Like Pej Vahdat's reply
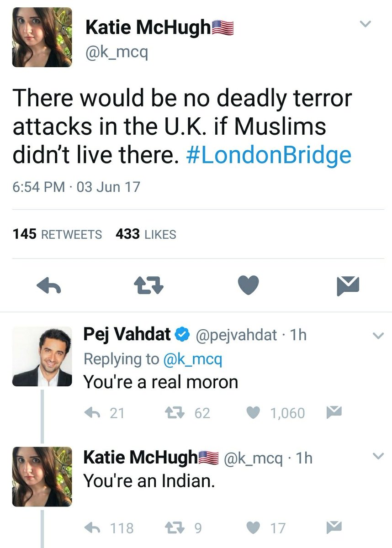 click(253, 413)
